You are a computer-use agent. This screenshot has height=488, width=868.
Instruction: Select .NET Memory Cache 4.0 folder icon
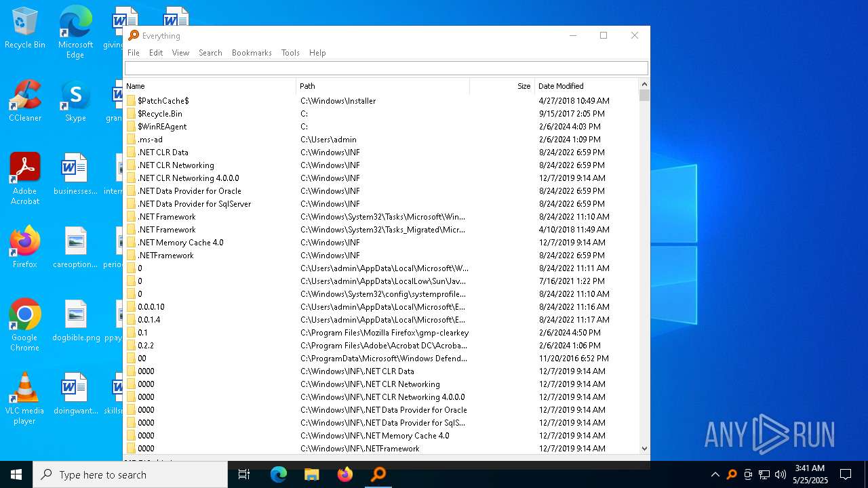[131, 243]
